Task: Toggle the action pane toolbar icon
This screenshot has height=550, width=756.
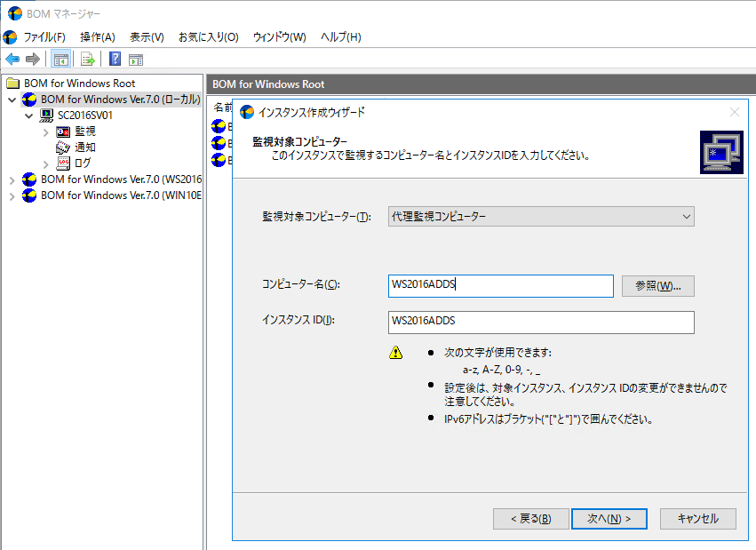Action: point(136,60)
